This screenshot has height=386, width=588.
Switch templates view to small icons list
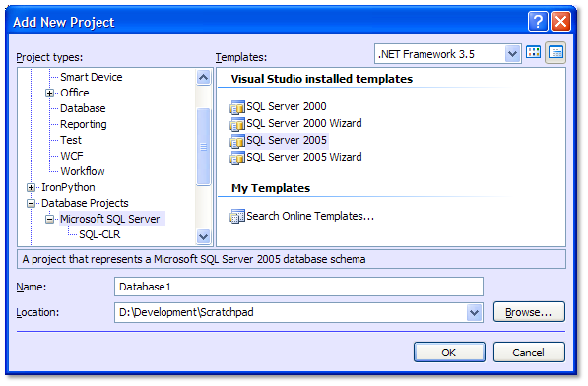click(555, 52)
